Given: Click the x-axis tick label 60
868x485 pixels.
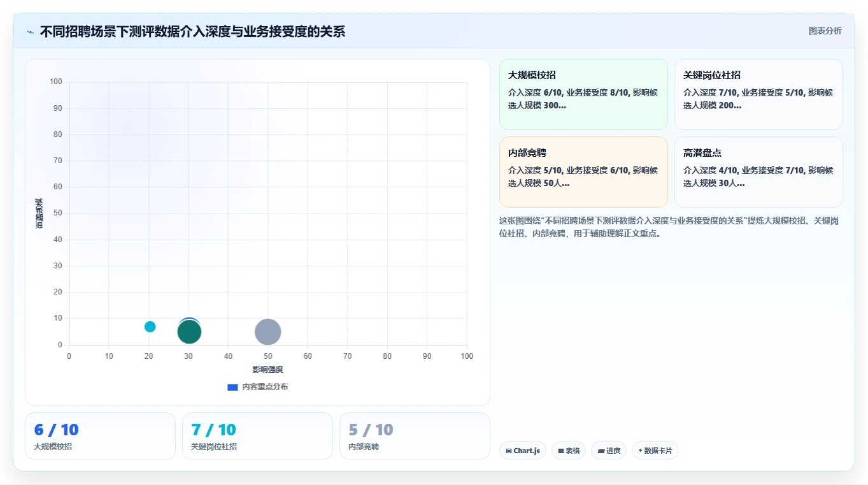Looking at the screenshot, I should (308, 356).
